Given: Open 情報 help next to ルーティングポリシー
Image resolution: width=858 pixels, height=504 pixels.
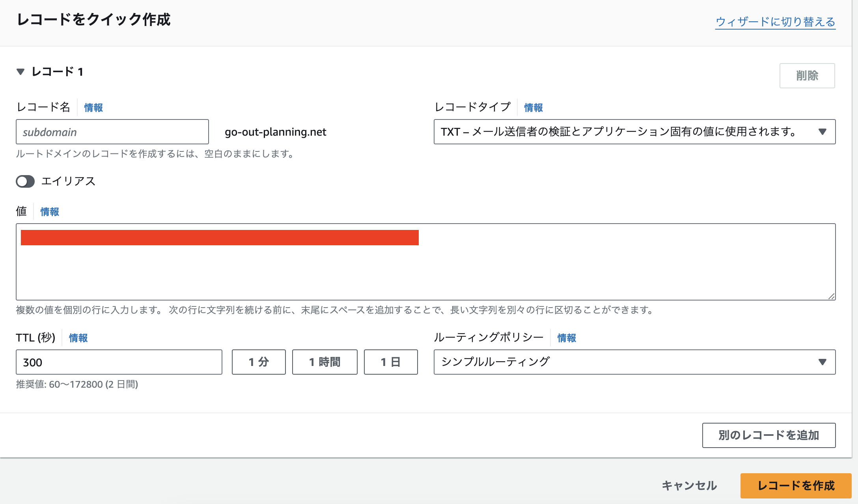Looking at the screenshot, I should 566,338.
